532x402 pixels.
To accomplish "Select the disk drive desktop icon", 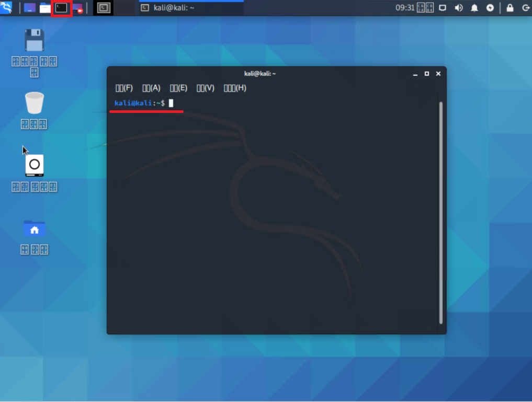I will pos(35,165).
